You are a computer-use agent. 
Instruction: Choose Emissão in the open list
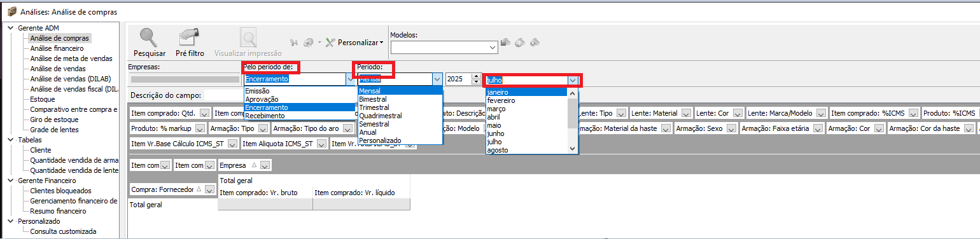(299, 91)
